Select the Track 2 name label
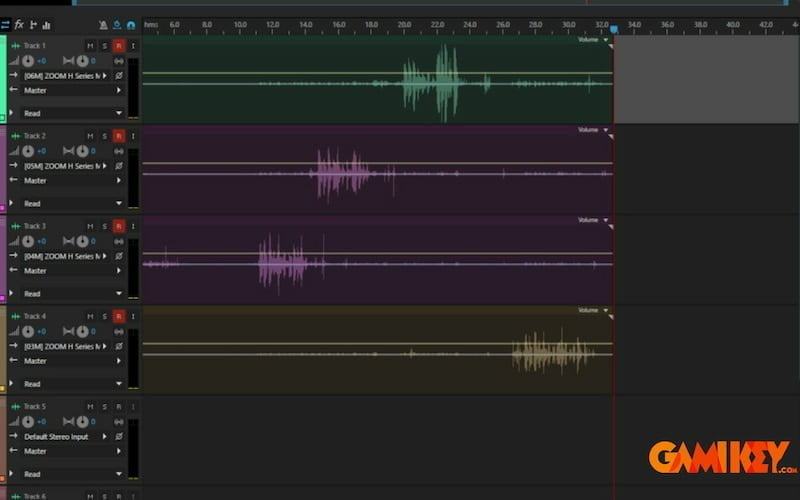The height and width of the screenshot is (500, 800). 35,136
